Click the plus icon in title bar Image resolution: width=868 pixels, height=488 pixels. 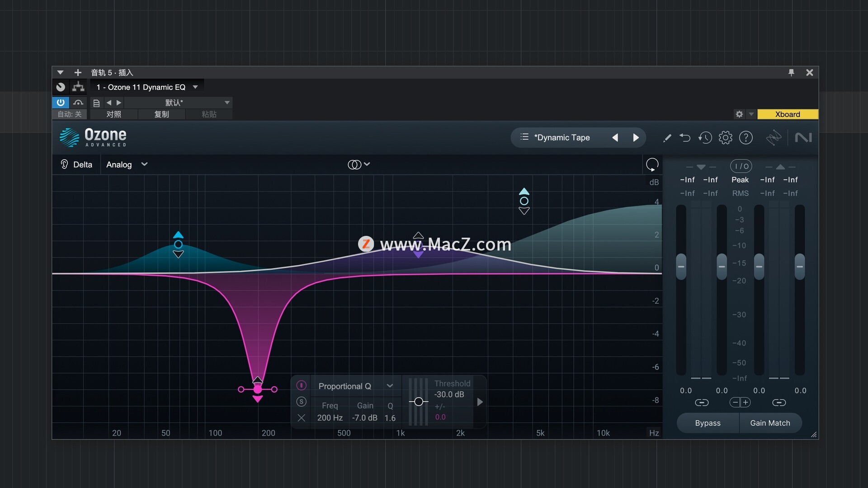tap(78, 72)
